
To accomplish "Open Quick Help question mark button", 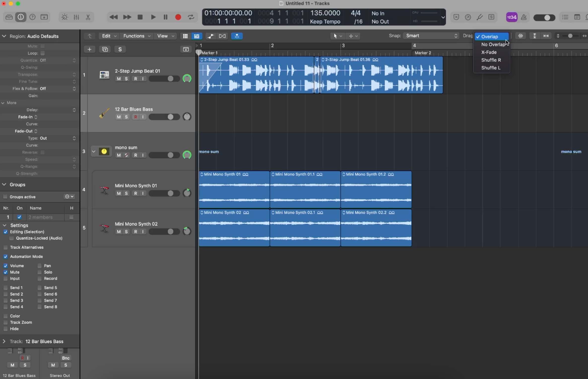I will pos(32,17).
